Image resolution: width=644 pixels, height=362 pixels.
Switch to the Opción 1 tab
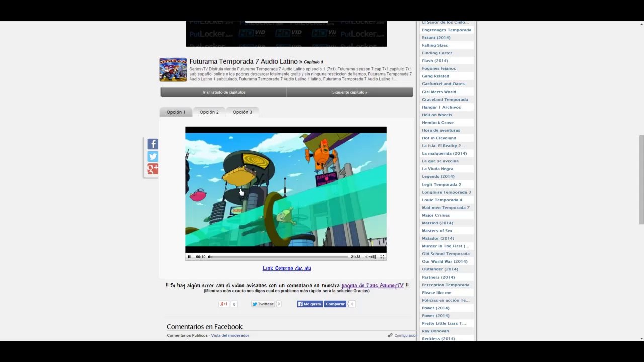click(176, 112)
